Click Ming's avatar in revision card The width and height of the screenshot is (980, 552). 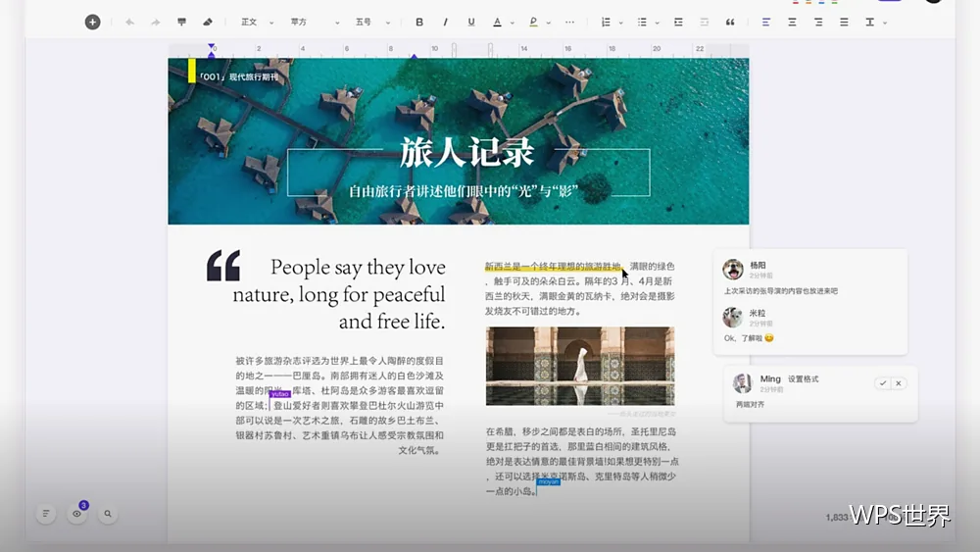click(743, 382)
